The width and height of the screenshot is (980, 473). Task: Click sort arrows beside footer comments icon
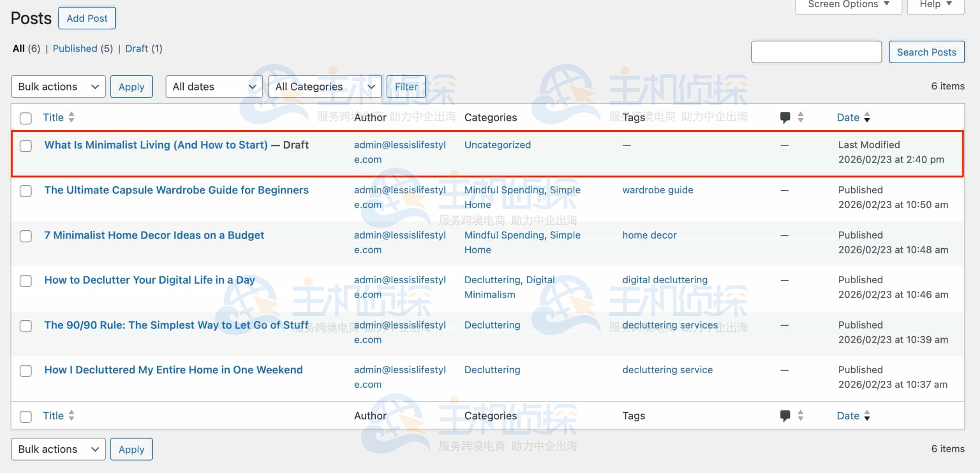801,416
